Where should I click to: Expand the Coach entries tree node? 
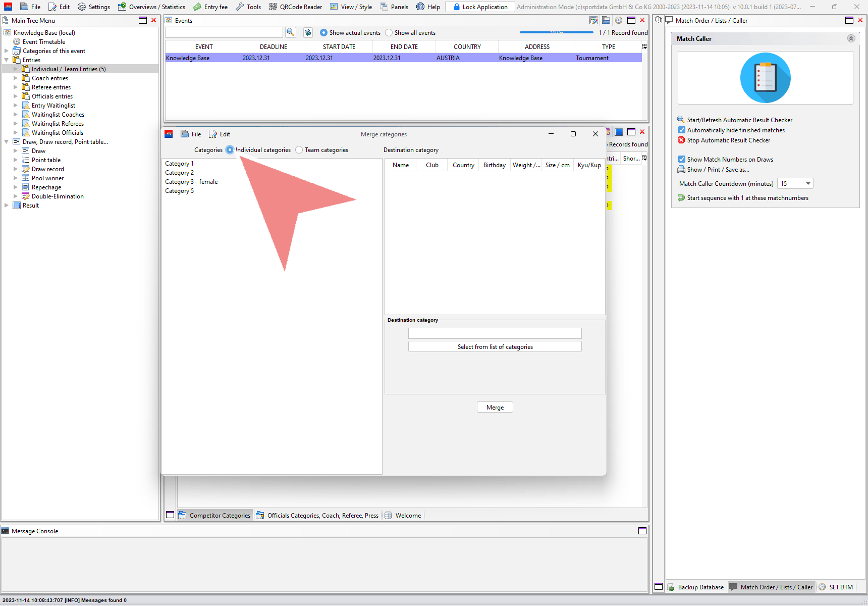15,78
